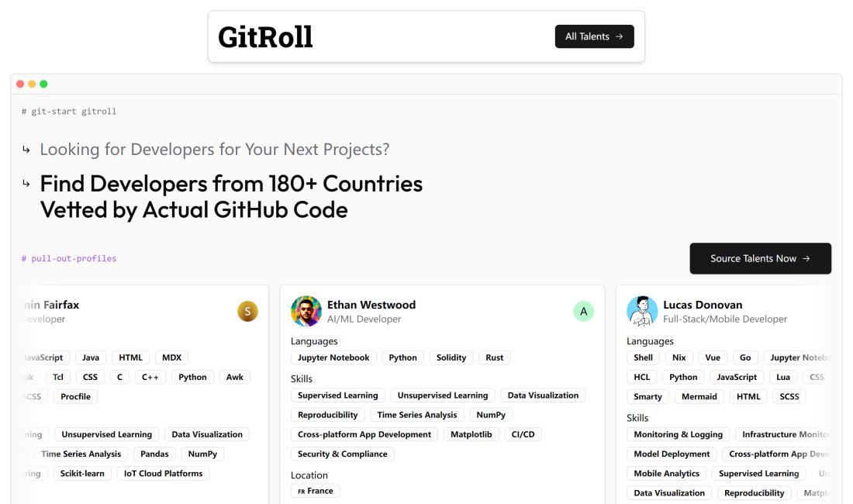Click Ethan's Cross-platform App Development tag

click(x=364, y=434)
